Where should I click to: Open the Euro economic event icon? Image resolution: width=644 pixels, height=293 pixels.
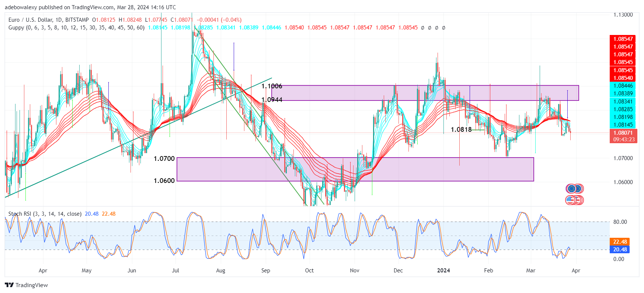coord(572,189)
